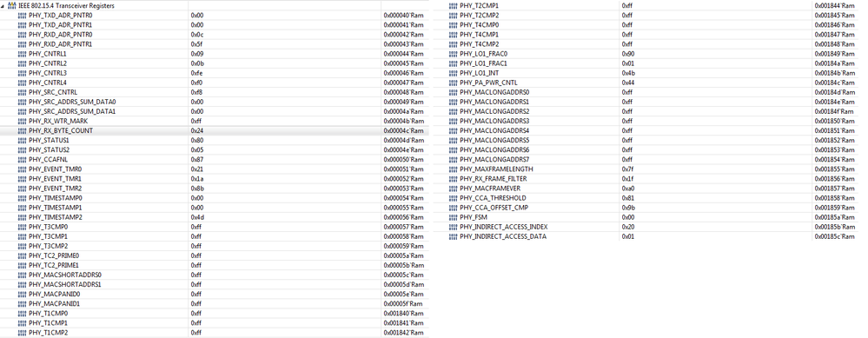Viewport: 868px width, 338px height.
Task: Select the PHY_CCA_OFFSET_CMP register name
Action: click(x=494, y=208)
